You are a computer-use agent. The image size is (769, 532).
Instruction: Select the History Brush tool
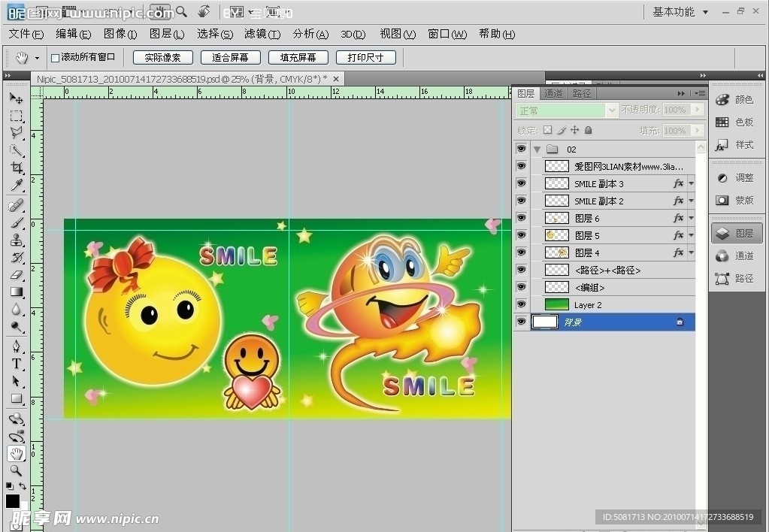[x=17, y=257]
